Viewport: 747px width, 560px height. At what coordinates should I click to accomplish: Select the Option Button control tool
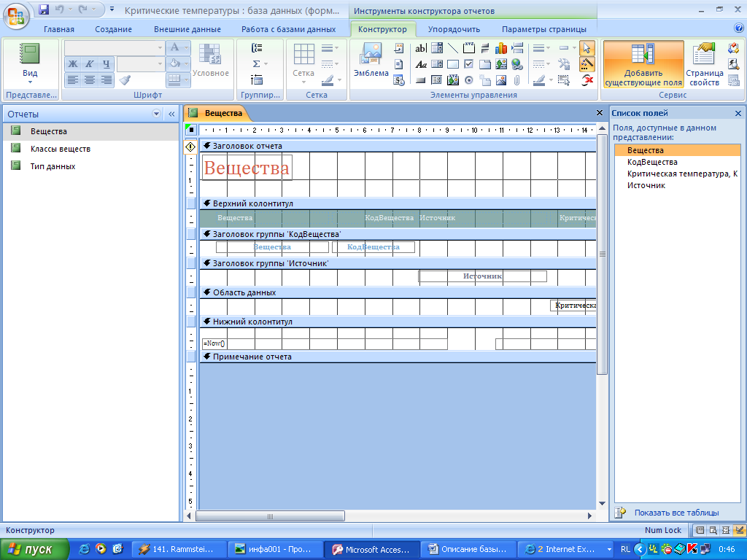click(x=469, y=80)
